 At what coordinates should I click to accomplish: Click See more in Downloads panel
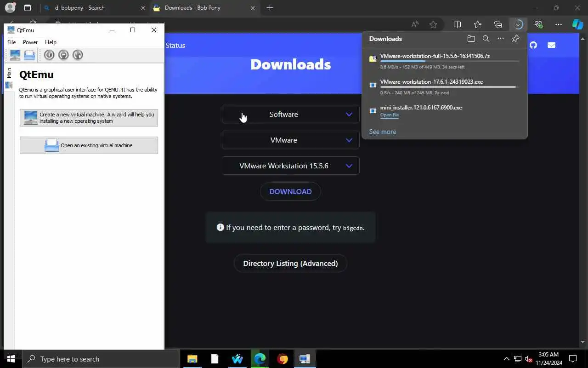click(383, 132)
